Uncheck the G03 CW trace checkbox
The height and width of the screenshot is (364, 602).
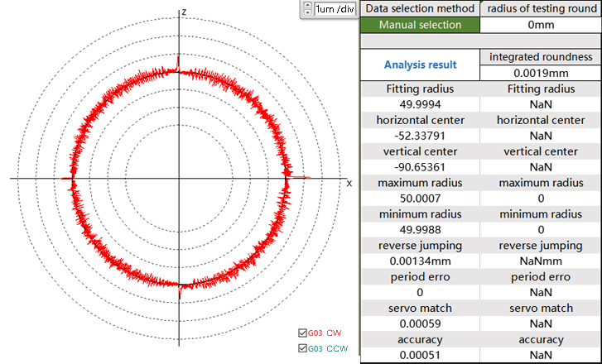(x=302, y=333)
